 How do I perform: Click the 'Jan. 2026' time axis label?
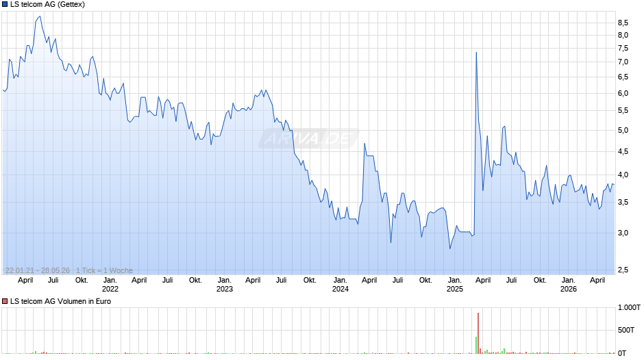pyautogui.click(x=569, y=285)
